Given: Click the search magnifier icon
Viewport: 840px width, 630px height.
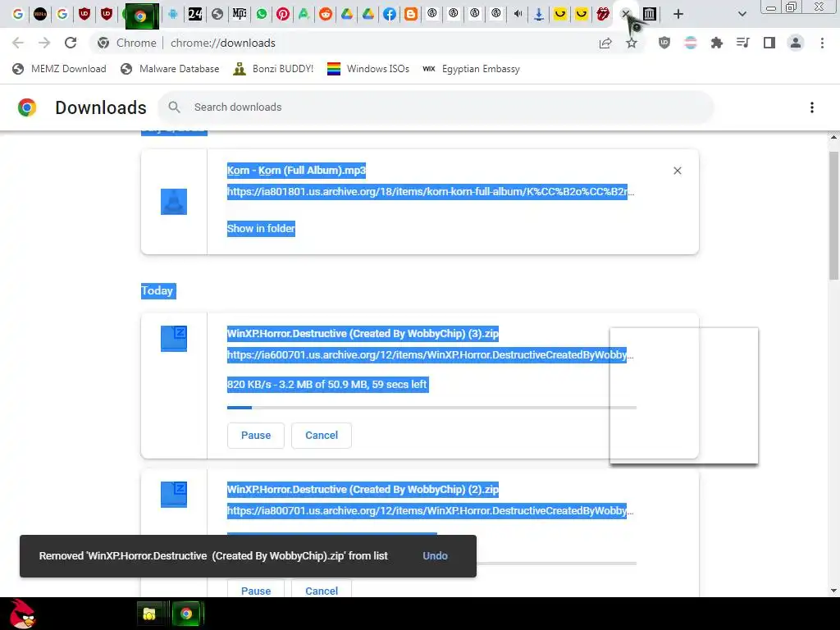Looking at the screenshot, I should tap(174, 107).
